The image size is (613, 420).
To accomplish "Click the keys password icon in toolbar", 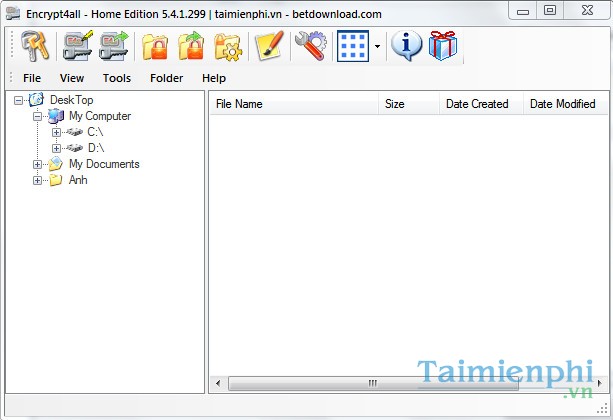I will [35, 46].
